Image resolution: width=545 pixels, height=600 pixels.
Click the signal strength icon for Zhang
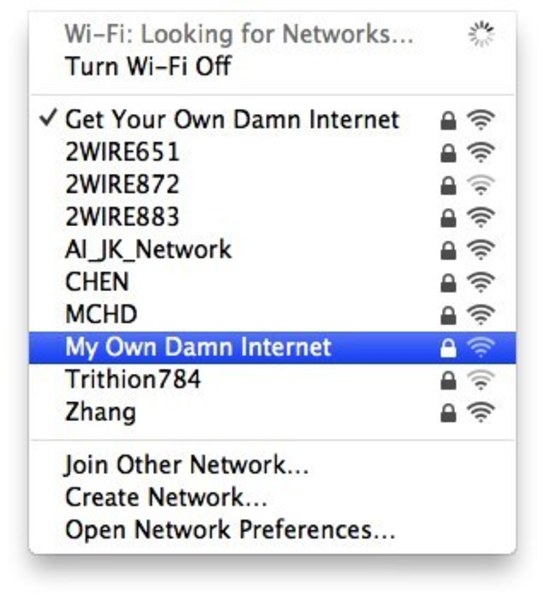point(481,412)
